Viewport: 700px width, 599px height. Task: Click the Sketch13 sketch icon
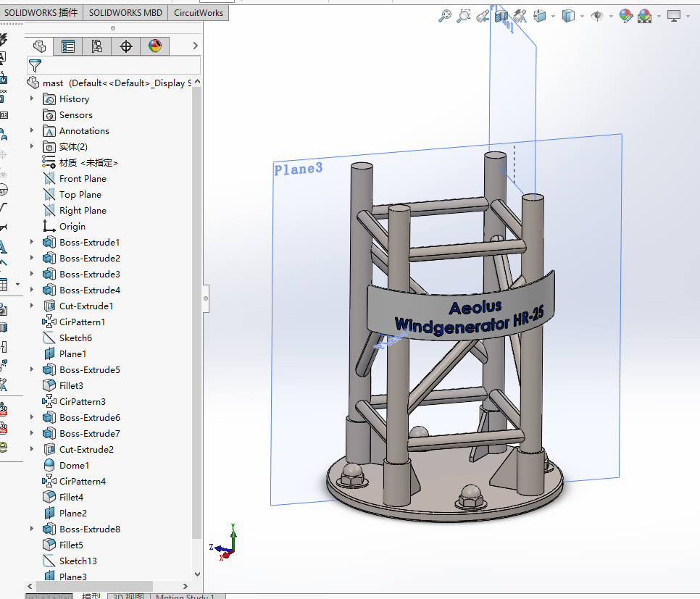(49, 561)
